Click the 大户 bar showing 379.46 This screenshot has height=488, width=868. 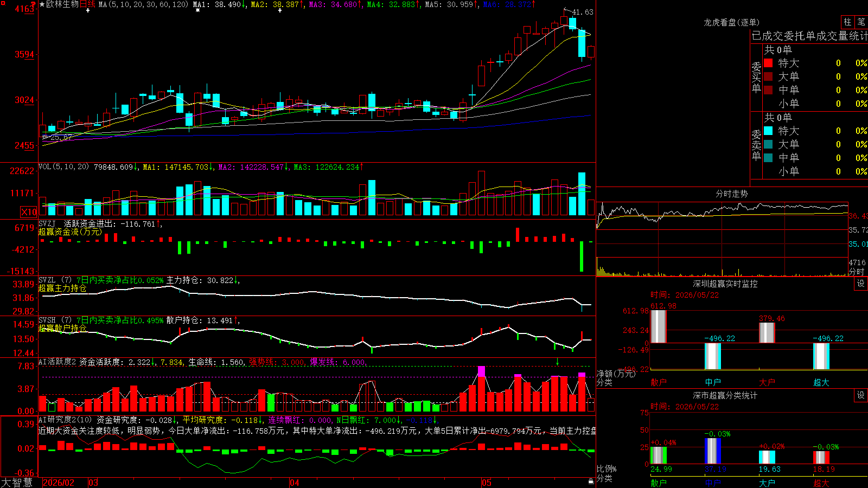pos(767,333)
